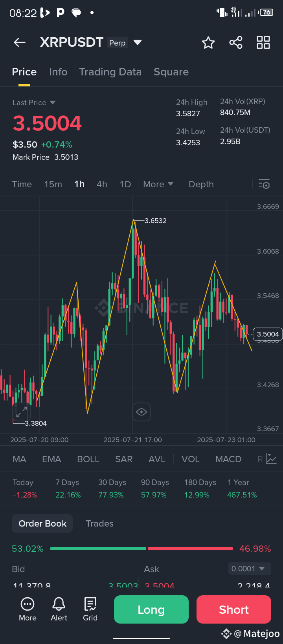Tap the 90 Days 57.97% performance
Viewport: 283px width, 644px height.
click(155, 488)
